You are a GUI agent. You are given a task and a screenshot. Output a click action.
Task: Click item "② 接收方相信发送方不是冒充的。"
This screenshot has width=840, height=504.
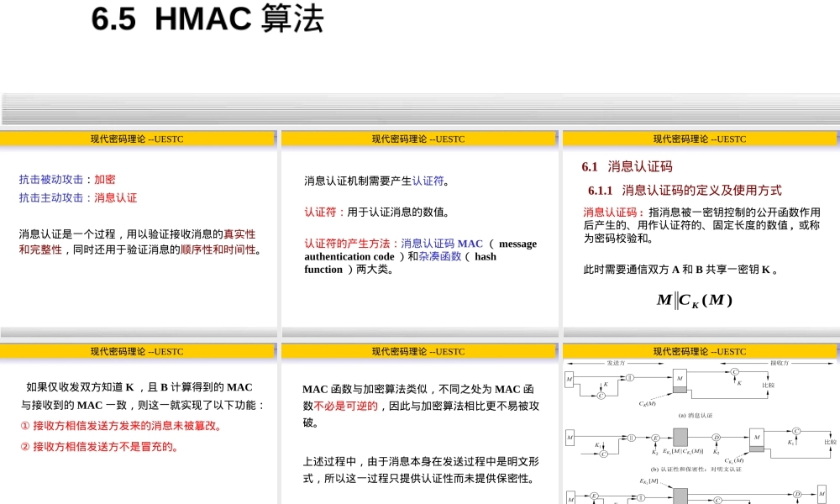point(99,447)
